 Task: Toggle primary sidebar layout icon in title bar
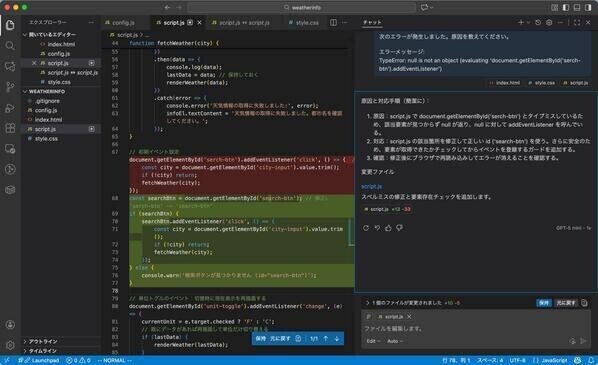[x=566, y=7]
